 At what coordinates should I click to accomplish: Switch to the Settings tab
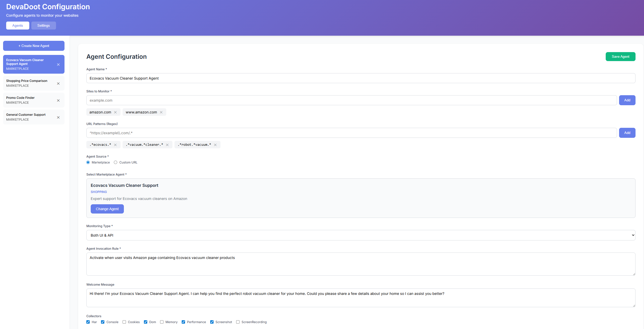click(x=43, y=25)
